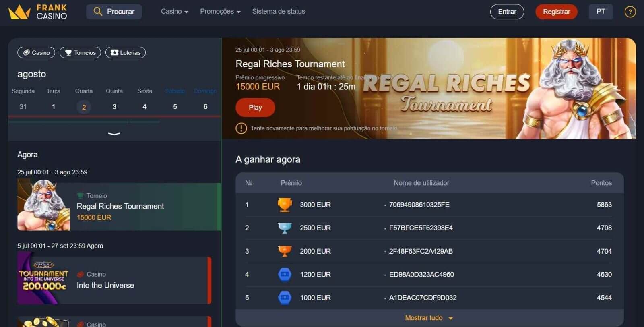Open the help question mark icon
Image resolution: width=644 pixels, height=327 pixels.
click(x=630, y=12)
